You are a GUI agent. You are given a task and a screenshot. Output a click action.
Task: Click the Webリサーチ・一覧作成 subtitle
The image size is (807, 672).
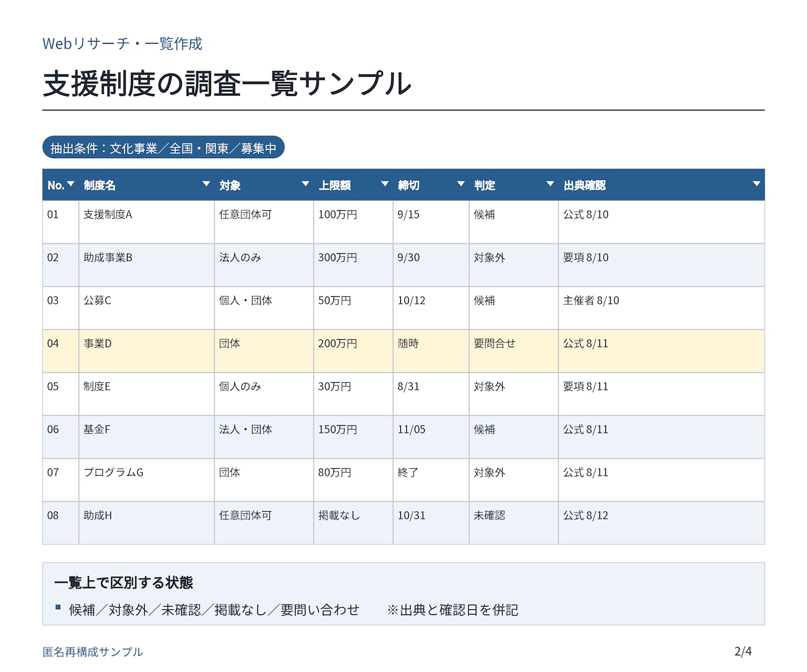point(122,44)
